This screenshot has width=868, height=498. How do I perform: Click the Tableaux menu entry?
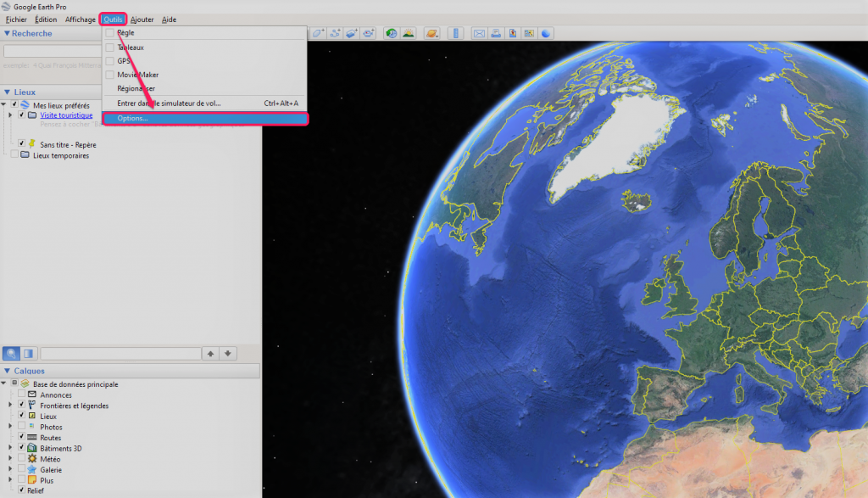(x=205, y=48)
